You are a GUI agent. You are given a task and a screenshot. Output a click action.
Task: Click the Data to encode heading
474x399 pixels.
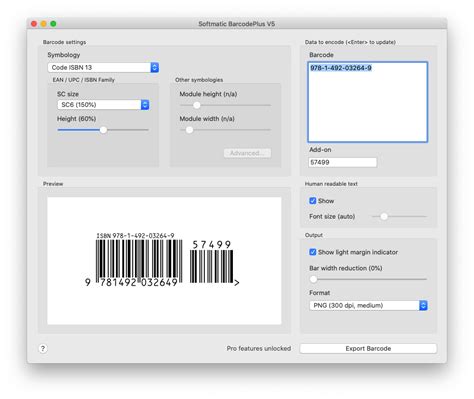pos(350,42)
